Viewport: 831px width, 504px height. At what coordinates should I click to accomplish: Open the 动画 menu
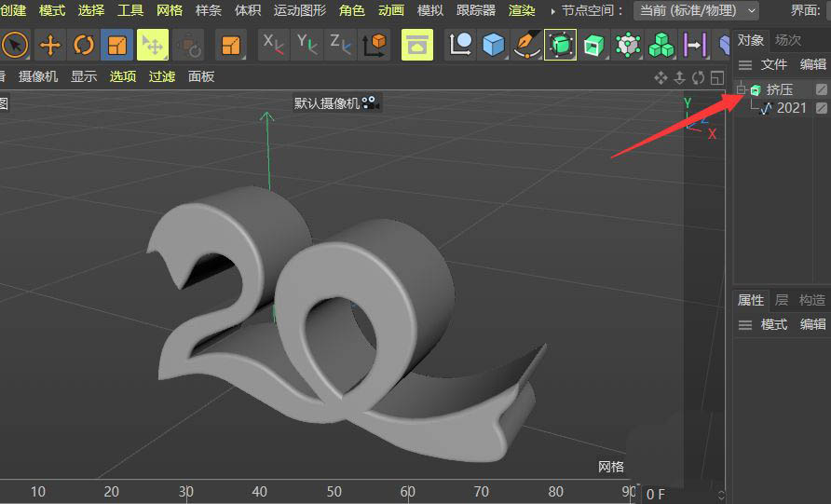[391, 10]
